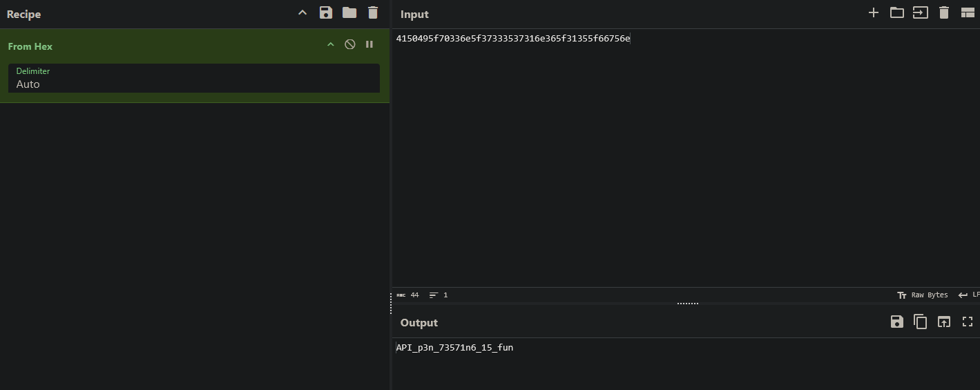
Task: Clear the recipe with trash icon
Action: tap(373, 12)
